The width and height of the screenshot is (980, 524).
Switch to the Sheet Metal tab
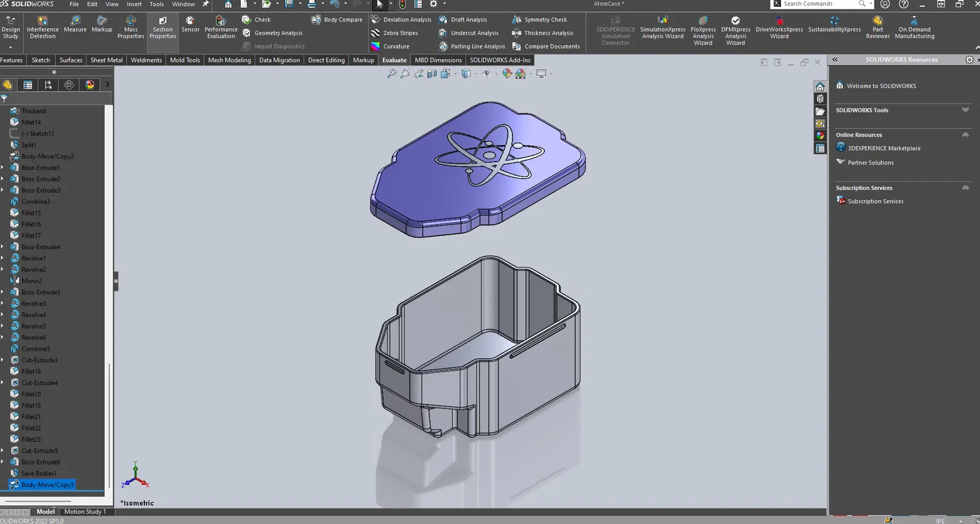[107, 60]
